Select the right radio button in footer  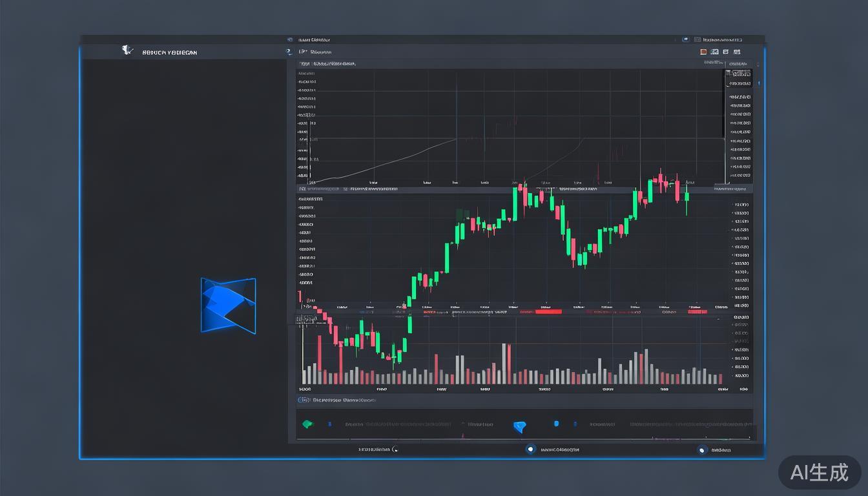click(x=702, y=450)
